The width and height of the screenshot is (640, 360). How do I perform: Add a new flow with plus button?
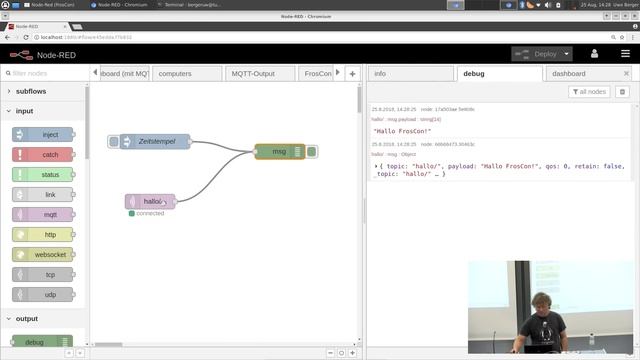(352, 74)
